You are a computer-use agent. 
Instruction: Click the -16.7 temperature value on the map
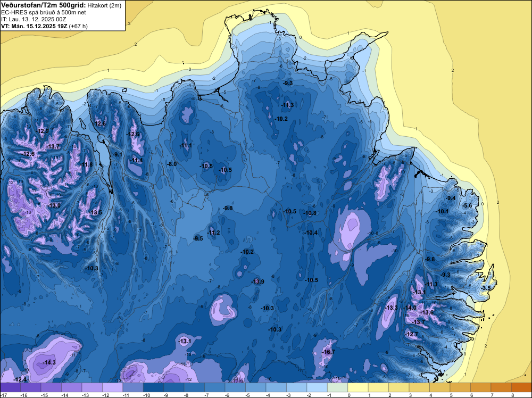coord(328,352)
